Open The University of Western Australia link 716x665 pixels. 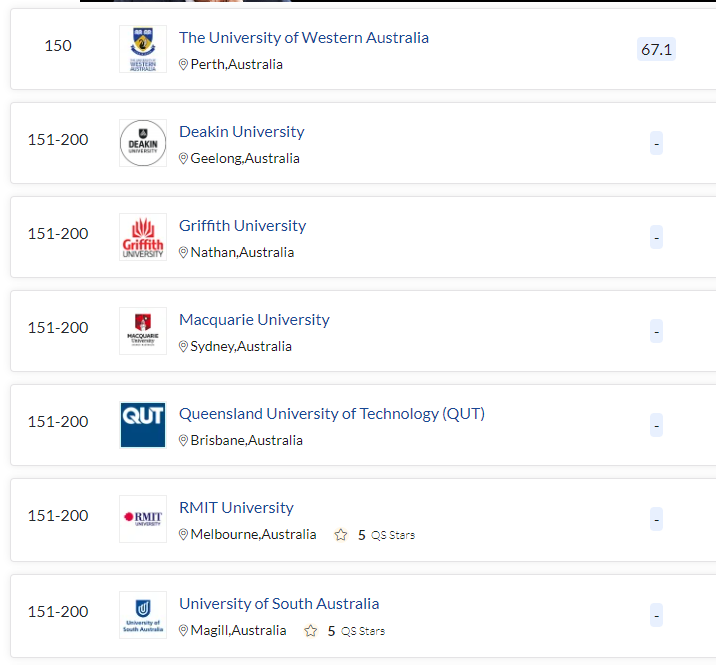(304, 37)
